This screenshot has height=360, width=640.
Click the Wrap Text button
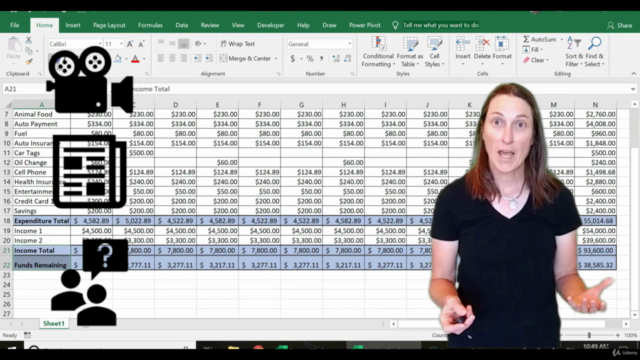(238, 44)
